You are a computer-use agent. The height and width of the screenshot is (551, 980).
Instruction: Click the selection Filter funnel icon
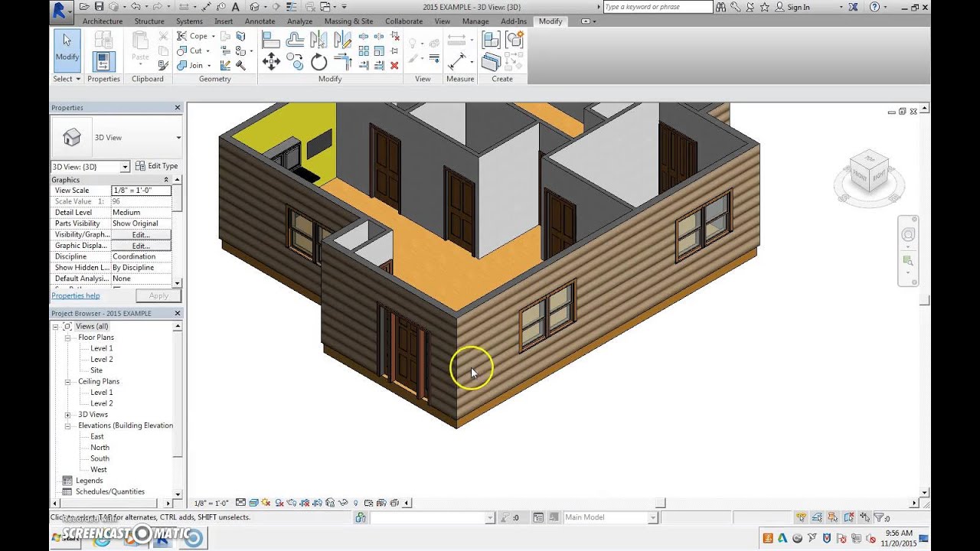[x=880, y=518]
